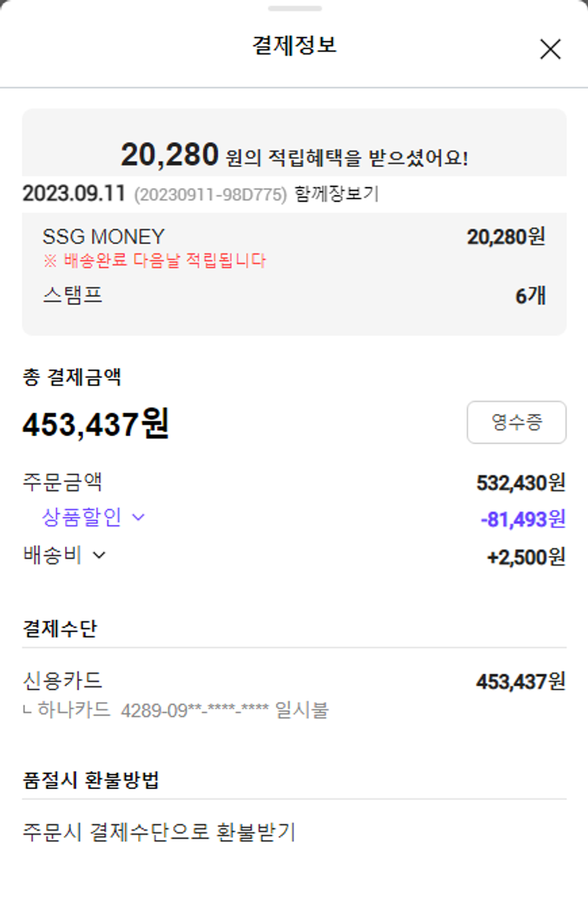Expand the 배송비 shipping fee chevron
The width and height of the screenshot is (588, 906).
[99, 555]
